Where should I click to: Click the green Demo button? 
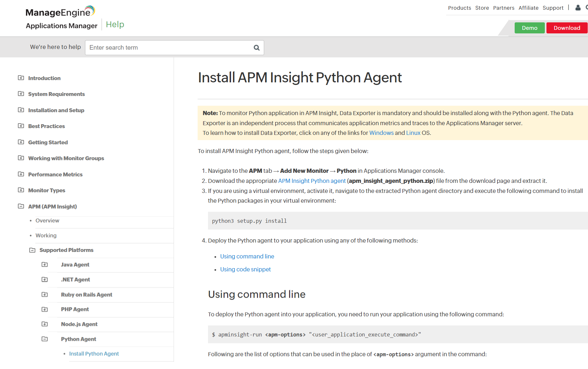pyautogui.click(x=530, y=28)
